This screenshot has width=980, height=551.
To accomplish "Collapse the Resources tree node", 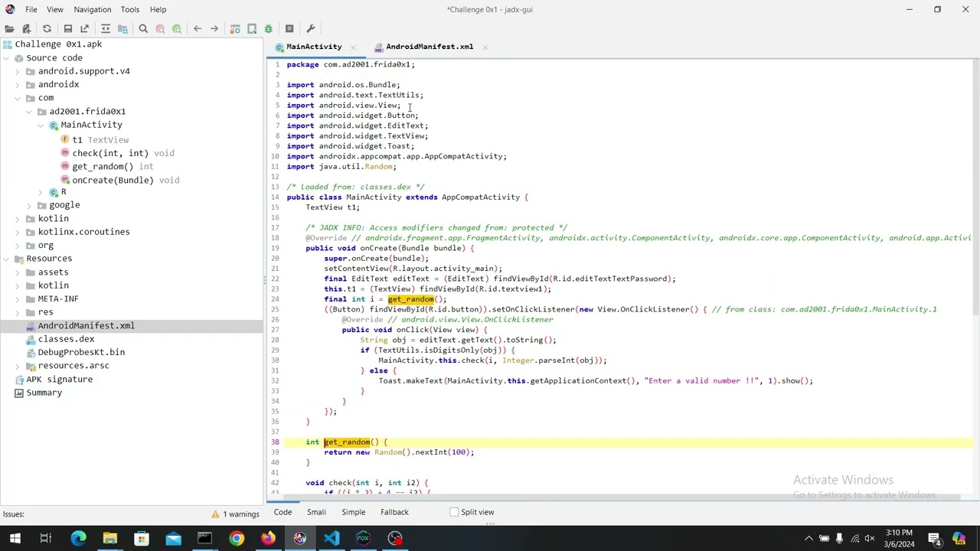I will point(6,259).
